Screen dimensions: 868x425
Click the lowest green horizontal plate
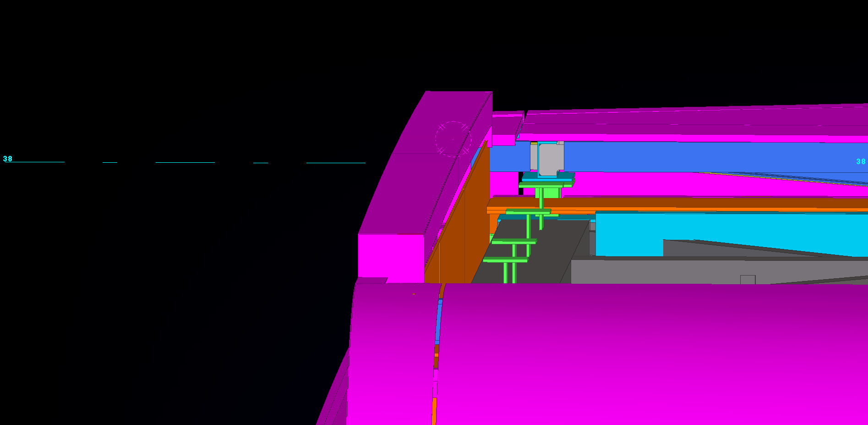pos(505,260)
